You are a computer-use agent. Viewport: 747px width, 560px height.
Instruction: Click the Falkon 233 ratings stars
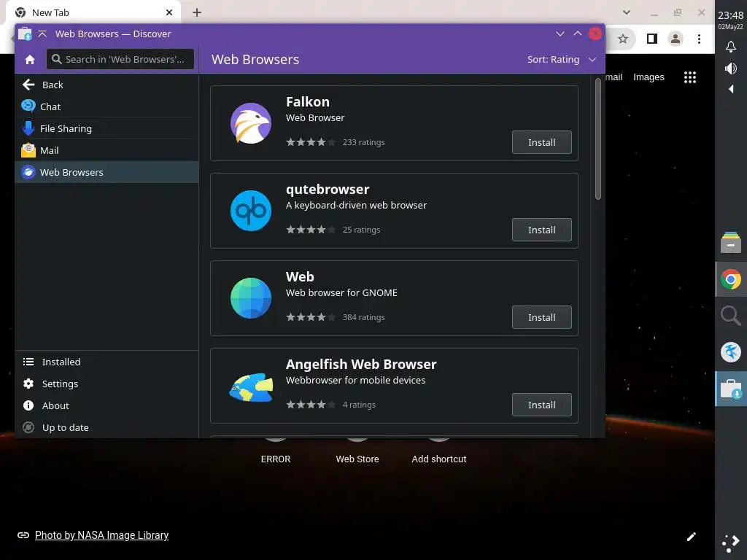(310, 142)
